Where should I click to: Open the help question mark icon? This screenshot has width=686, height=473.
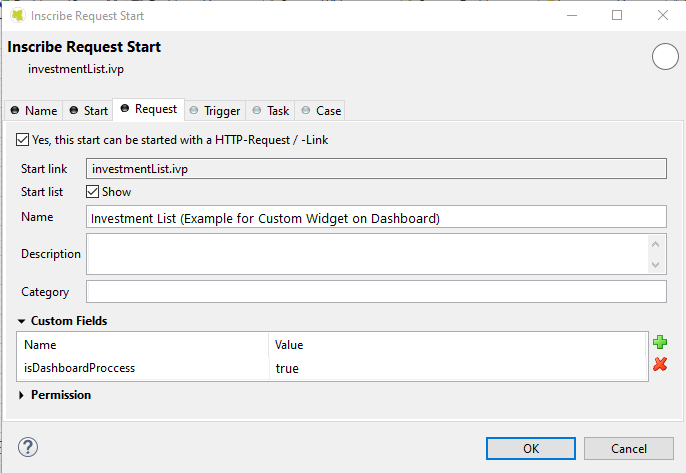[x=28, y=447]
